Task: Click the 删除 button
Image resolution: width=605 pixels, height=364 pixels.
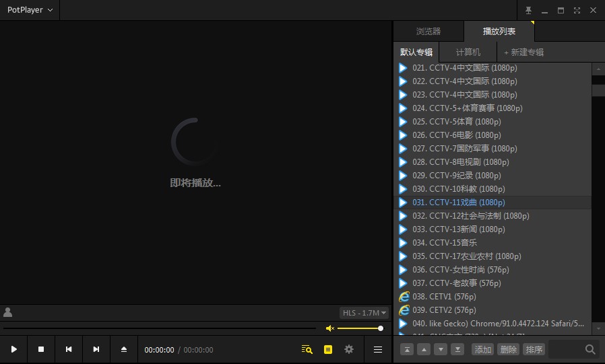Action: 508,349
